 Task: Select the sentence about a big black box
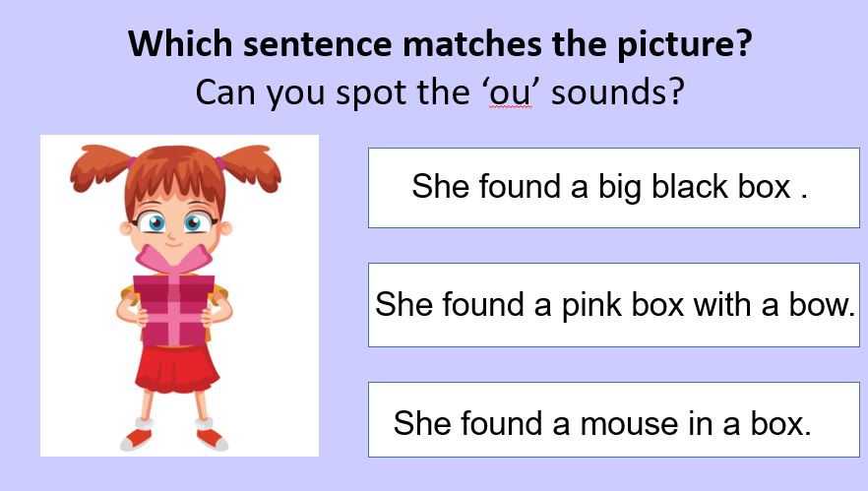tap(613, 188)
